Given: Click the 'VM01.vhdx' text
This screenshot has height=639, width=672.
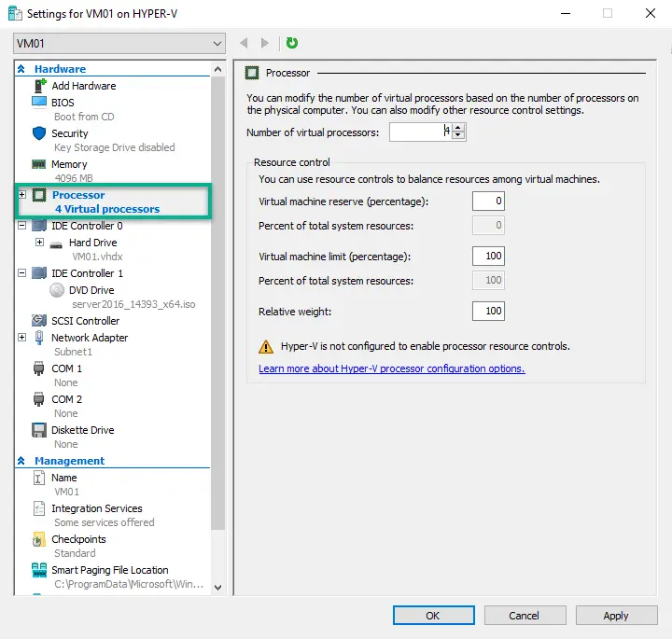Looking at the screenshot, I should pos(97,257).
